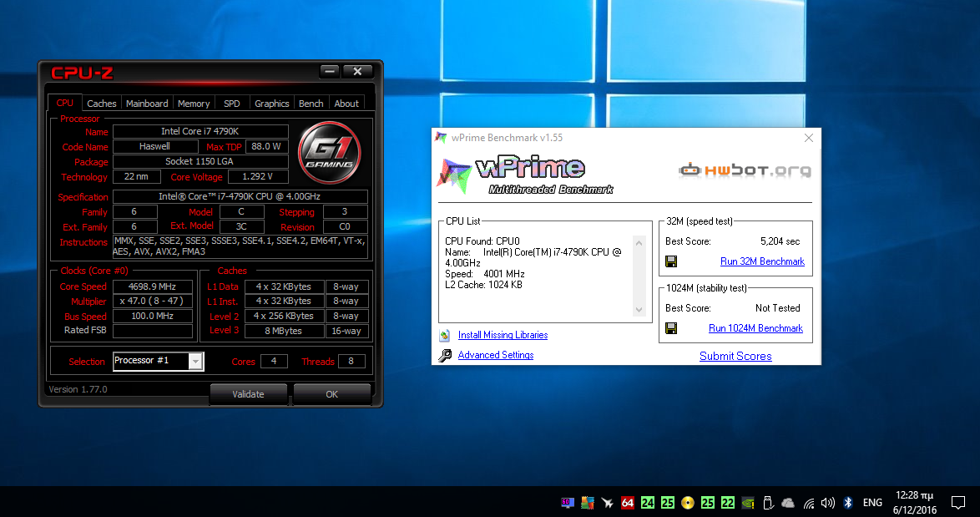Click the Multiplier value 'x 47.0 ( 8 - 47 )'
This screenshot has width=980, height=517.
point(153,301)
